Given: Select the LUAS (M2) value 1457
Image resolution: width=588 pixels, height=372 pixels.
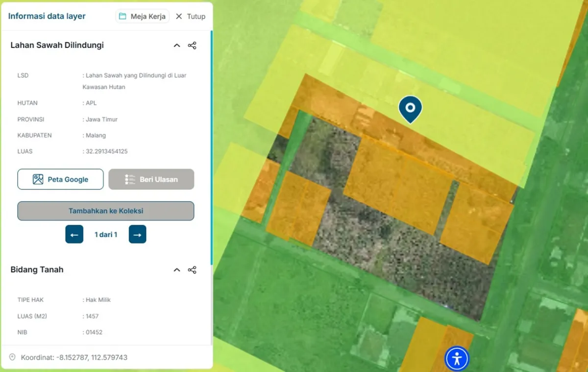Looking at the screenshot, I should tap(92, 316).
